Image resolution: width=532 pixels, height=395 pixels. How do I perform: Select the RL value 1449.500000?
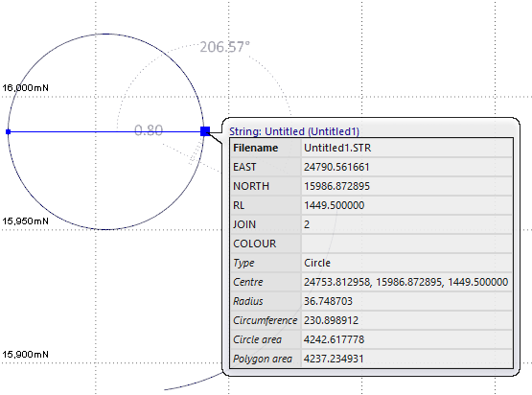point(334,205)
